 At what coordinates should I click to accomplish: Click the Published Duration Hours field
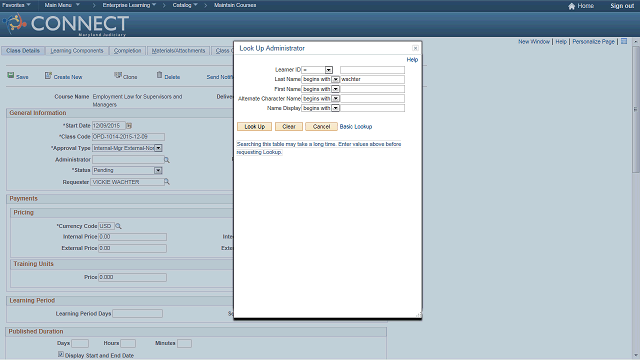coord(128,343)
